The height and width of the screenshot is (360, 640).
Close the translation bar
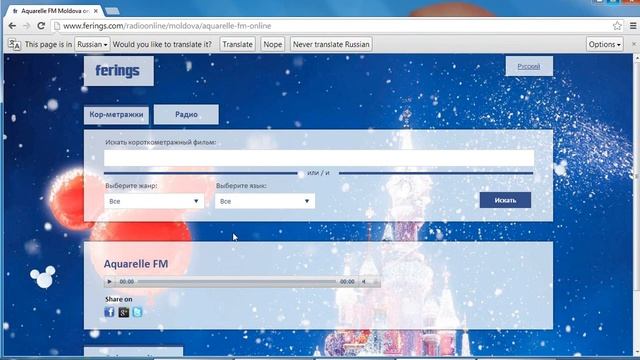click(x=634, y=44)
